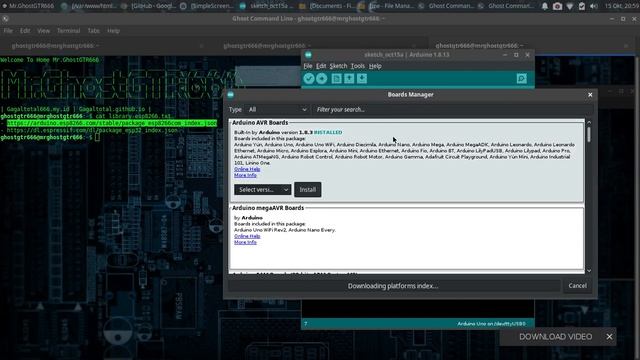Viewport: 640px width, 360px height.
Task: Click the Boards Manager scrollbar thumb
Action: click(x=589, y=135)
